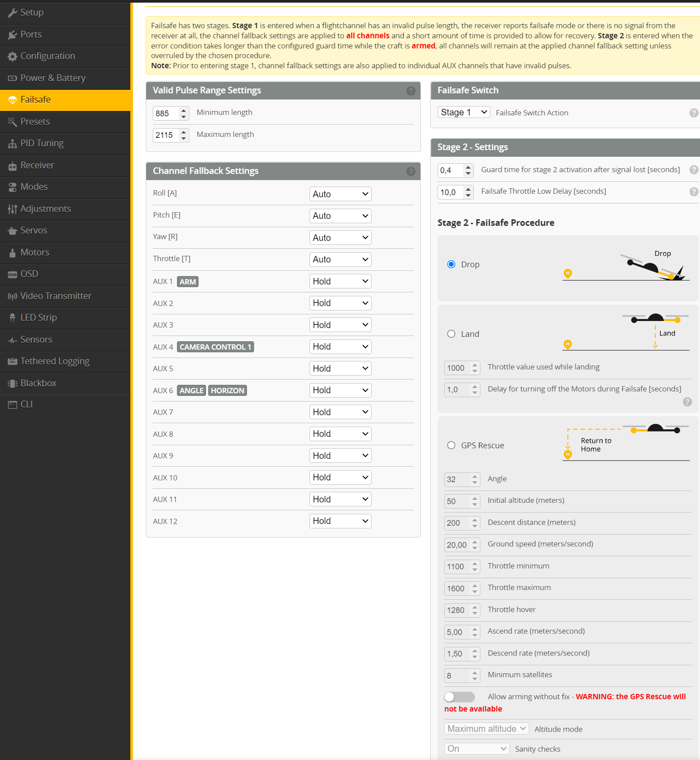700x760 pixels.
Task: Open the CLI tab
Action: (x=26, y=404)
